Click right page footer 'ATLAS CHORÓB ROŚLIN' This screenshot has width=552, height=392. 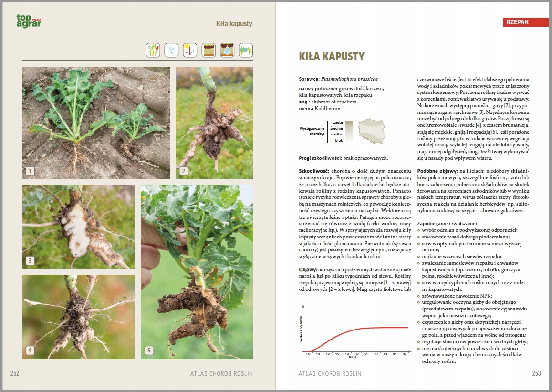pos(330,374)
